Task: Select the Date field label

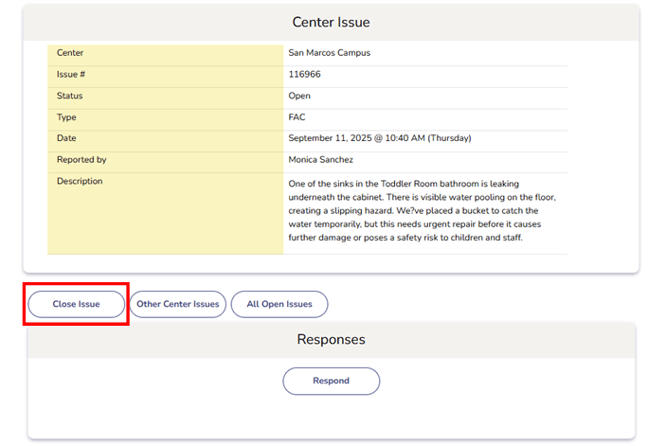Action: coord(67,138)
